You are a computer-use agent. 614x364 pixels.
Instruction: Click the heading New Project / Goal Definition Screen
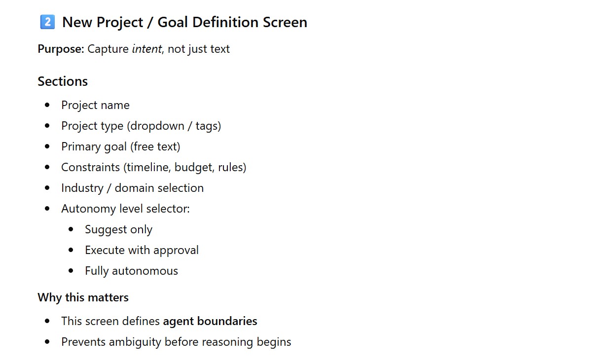184,22
